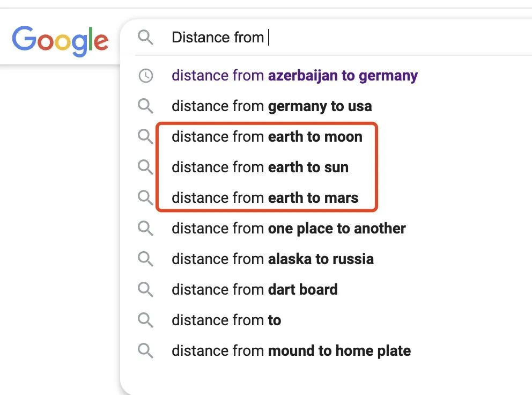The height and width of the screenshot is (395, 532).
Task: Select 'distance from mound to home plate'
Action: (x=291, y=351)
